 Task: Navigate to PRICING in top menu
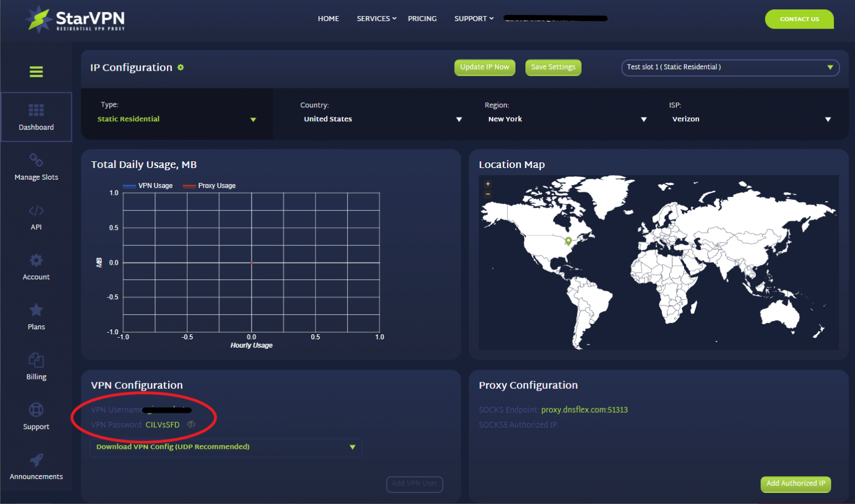(x=422, y=18)
